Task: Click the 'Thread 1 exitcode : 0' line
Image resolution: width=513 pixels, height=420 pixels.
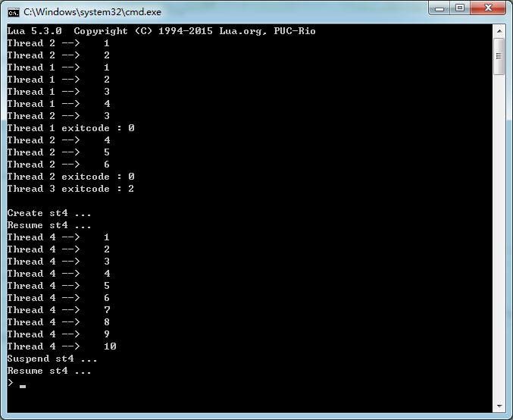Action: point(70,128)
